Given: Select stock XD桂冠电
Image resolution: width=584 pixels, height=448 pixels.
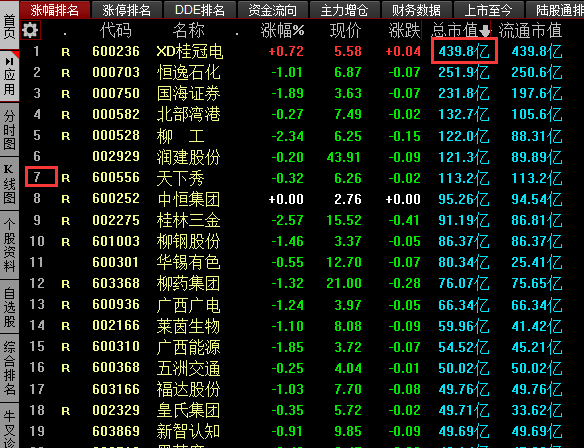Looking at the screenshot, I should pyautogui.click(x=190, y=51).
